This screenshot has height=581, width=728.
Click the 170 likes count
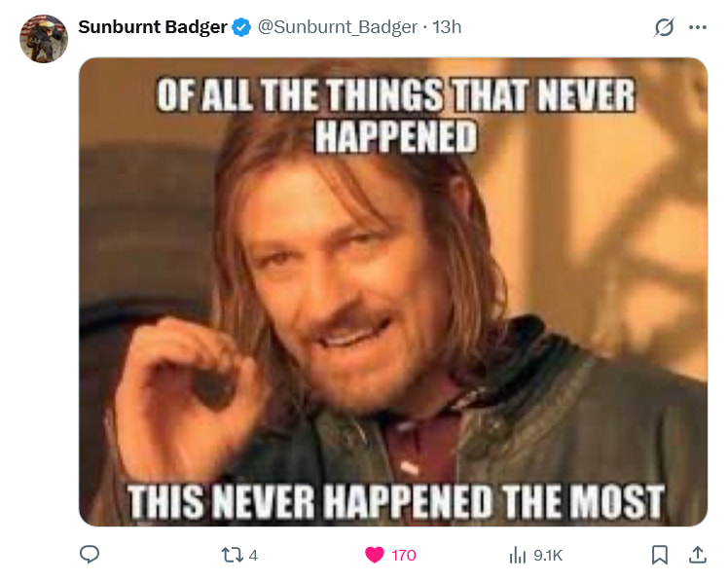tap(404, 556)
